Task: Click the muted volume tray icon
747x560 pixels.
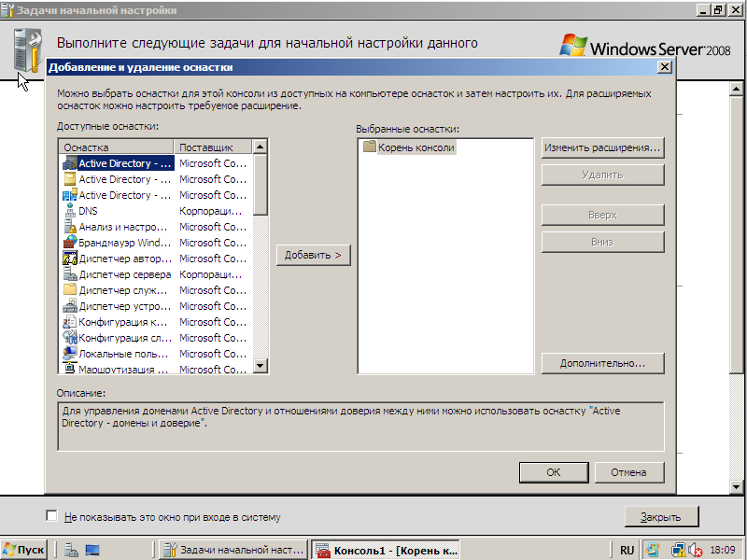Action: coord(695,551)
